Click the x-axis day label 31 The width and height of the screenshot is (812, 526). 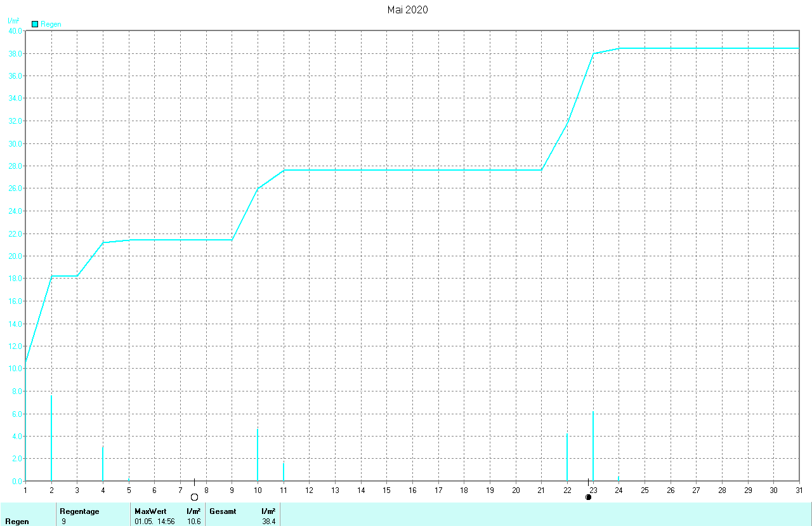[x=799, y=490]
